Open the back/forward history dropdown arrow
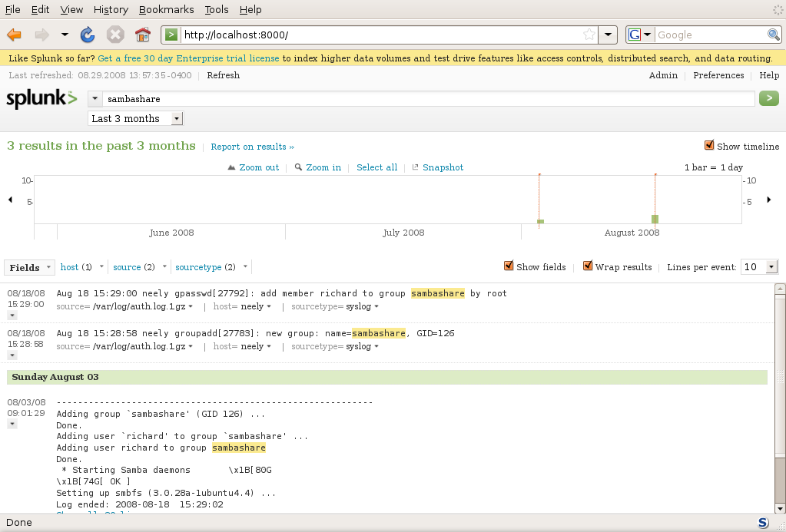This screenshot has height=532, width=786. click(x=65, y=35)
